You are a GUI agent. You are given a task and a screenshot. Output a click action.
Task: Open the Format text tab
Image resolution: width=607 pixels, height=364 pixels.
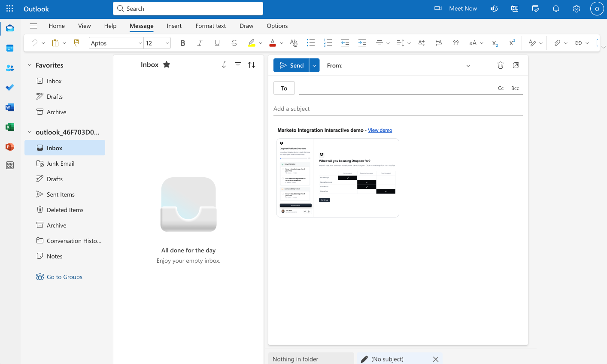[x=210, y=26]
